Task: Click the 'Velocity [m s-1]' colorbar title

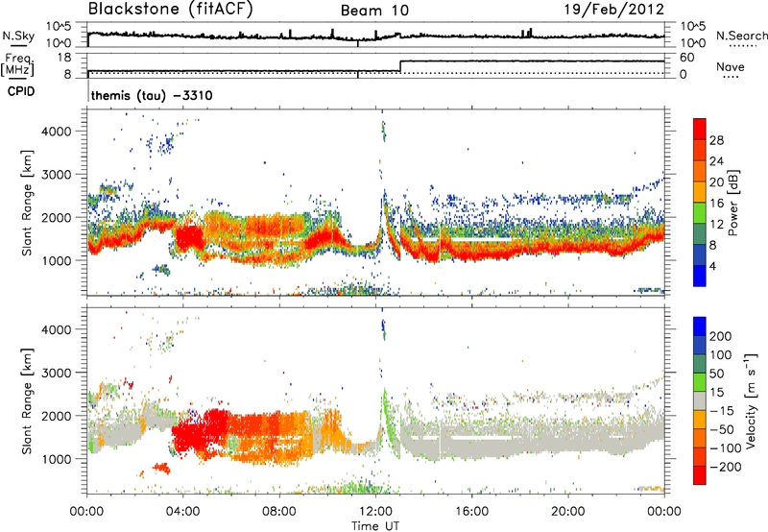Action: (x=751, y=400)
